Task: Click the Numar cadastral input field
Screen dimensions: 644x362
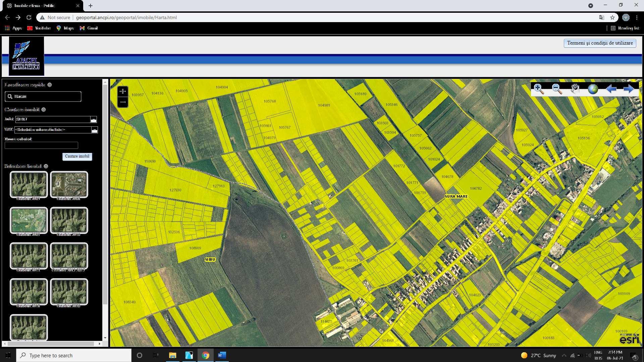Action: [41, 145]
